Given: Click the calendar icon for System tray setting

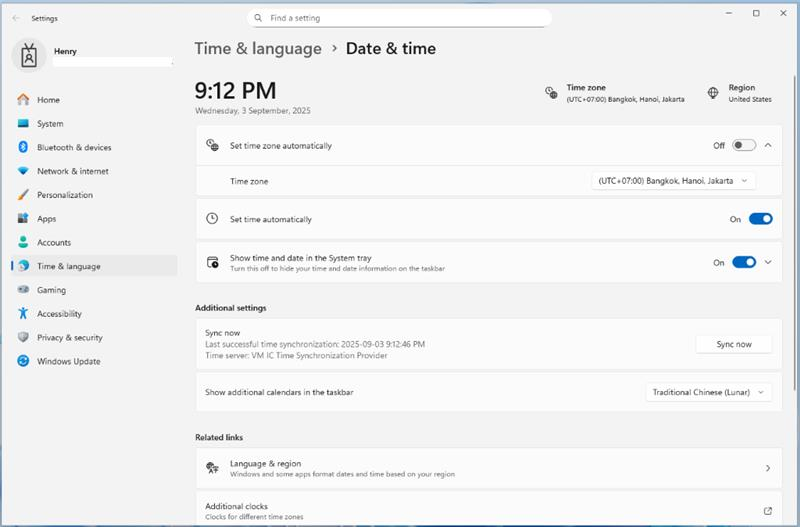Looking at the screenshot, I should click(x=212, y=262).
